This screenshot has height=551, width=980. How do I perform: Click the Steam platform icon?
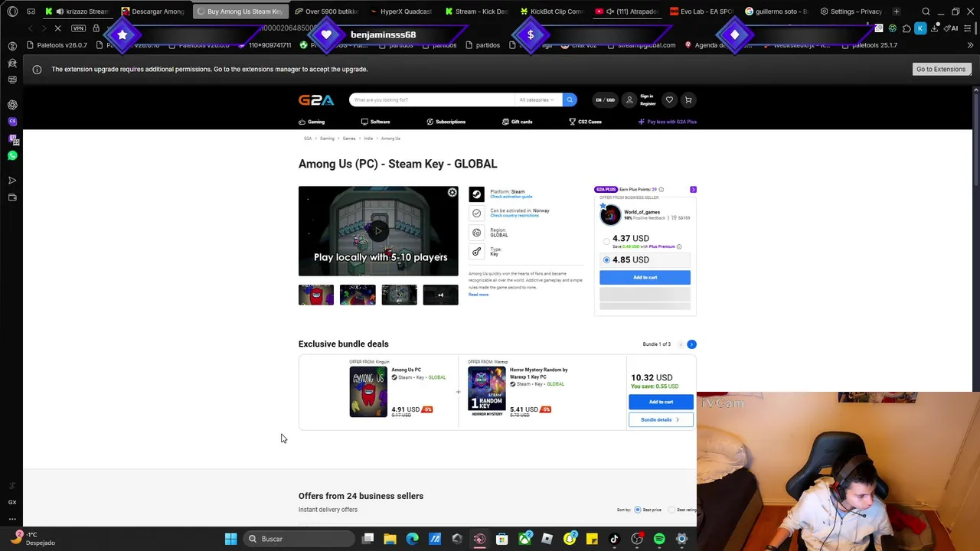point(477,194)
